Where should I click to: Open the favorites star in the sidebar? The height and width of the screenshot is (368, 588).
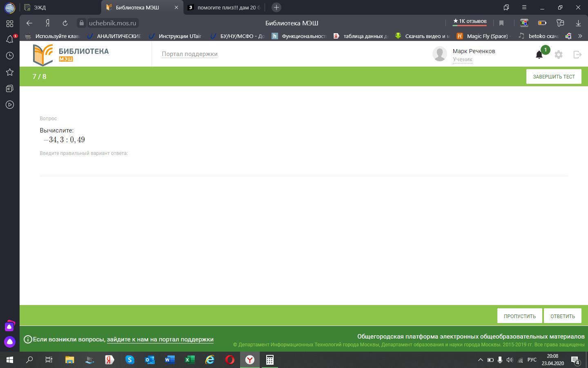pos(10,72)
